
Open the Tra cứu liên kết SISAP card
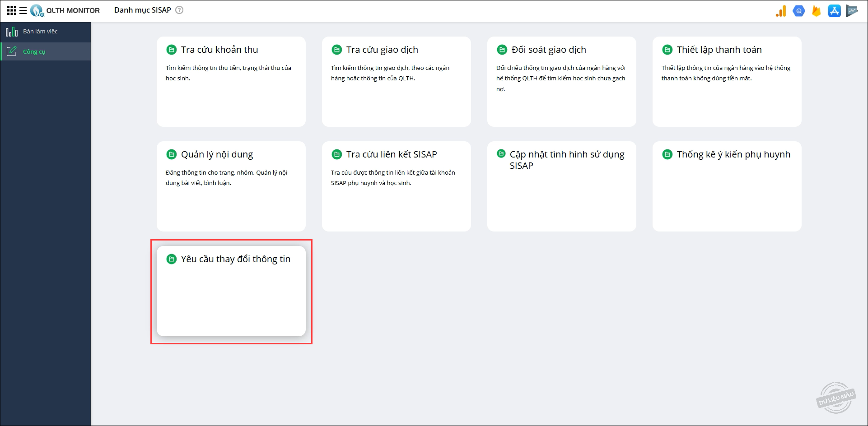pos(396,186)
